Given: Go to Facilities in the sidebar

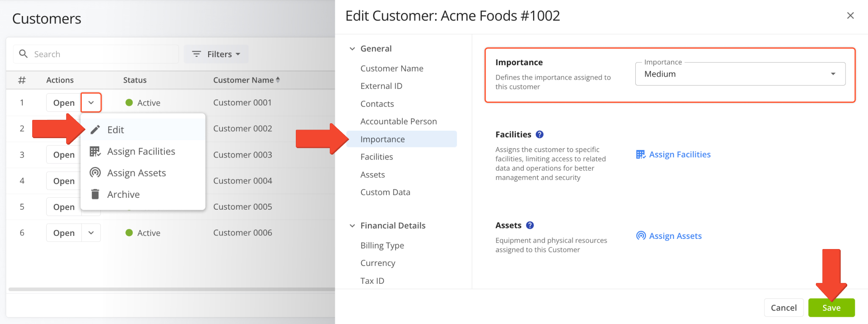Looking at the screenshot, I should pos(376,157).
